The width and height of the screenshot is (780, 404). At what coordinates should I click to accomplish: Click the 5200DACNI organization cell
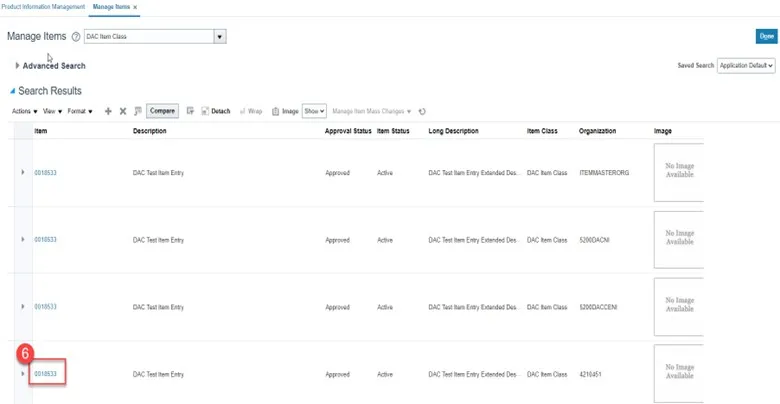coord(594,240)
